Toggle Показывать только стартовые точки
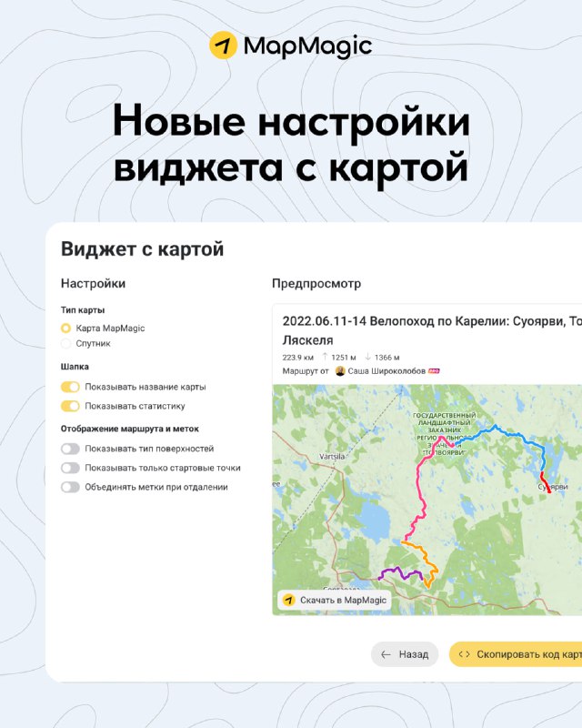 pos(71,468)
